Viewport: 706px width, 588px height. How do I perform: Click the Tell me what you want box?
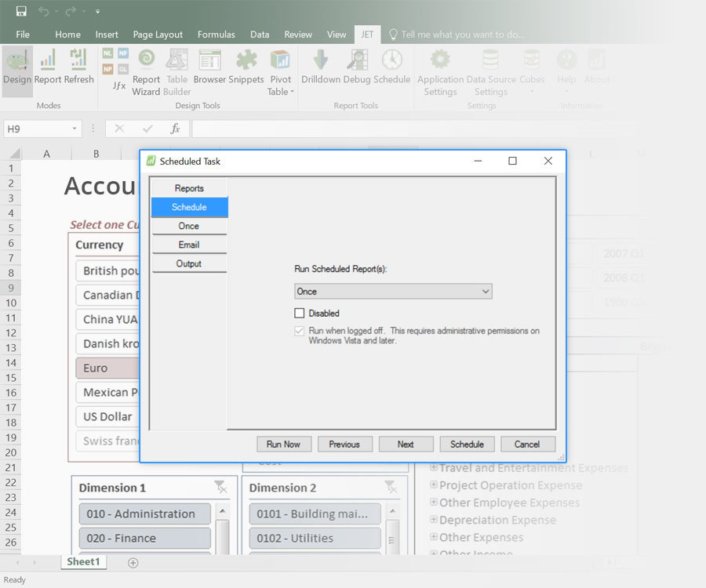(x=457, y=34)
